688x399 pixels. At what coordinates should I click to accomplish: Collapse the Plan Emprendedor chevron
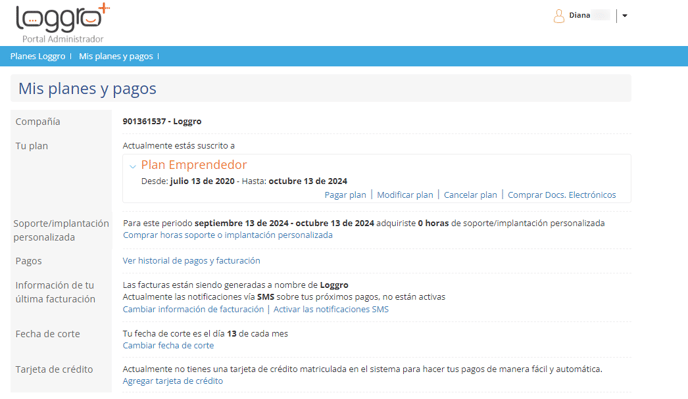pos(133,166)
